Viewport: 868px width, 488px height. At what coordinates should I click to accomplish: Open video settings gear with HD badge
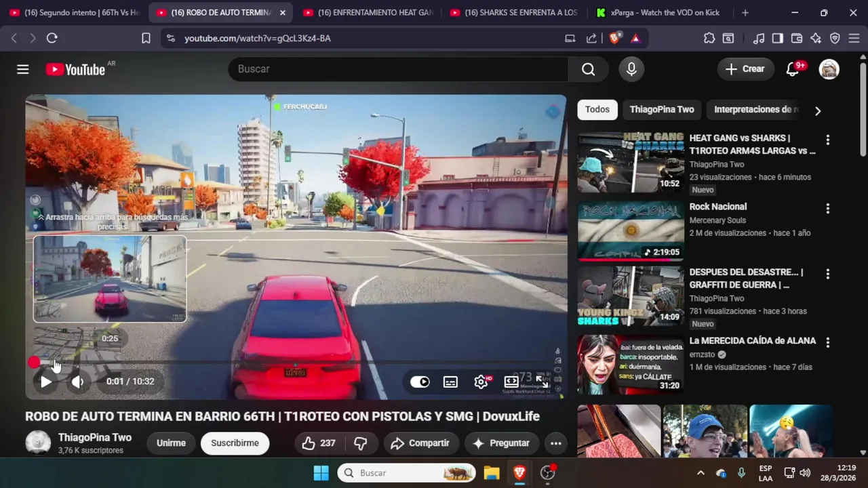[482, 382]
